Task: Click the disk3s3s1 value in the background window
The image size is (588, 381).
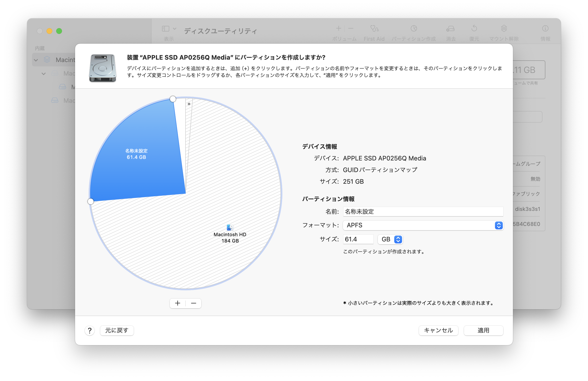Action: (x=527, y=209)
